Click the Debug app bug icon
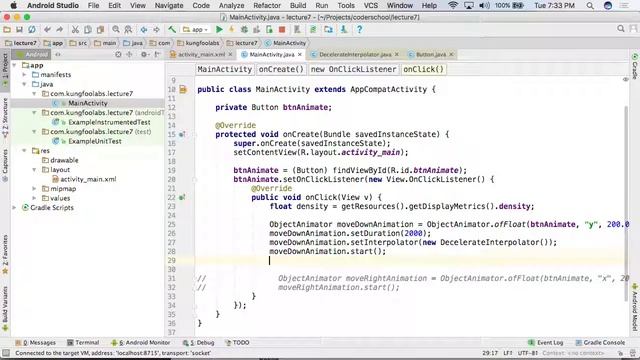Screen dimensions: 640x360 point(244,29)
